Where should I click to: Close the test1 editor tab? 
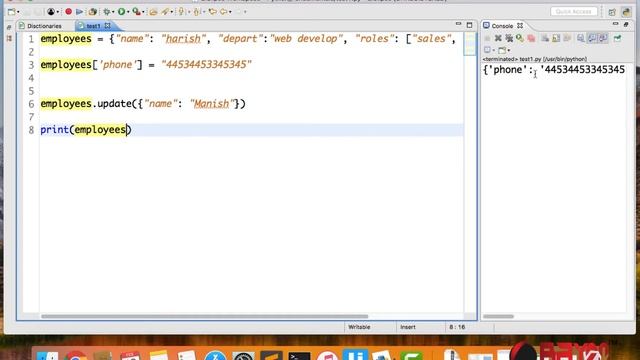[x=107, y=26]
